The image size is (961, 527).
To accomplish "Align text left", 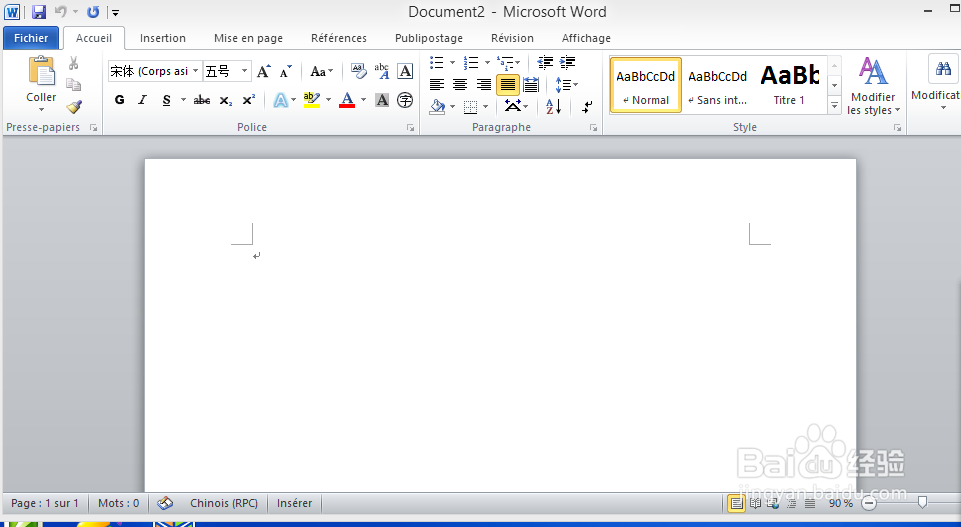I will tap(436, 85).
